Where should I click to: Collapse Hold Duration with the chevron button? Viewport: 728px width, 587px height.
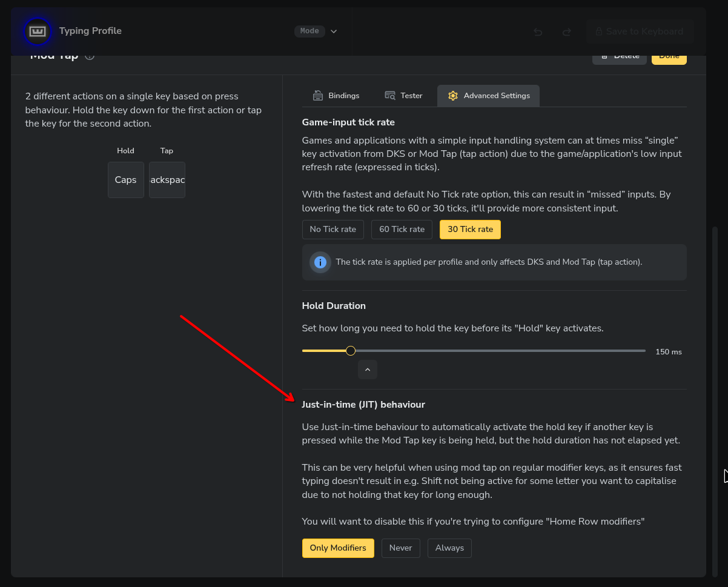click(367, 370)
